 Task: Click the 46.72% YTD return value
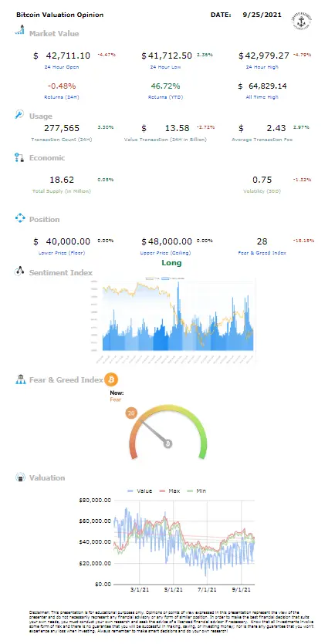[166, 86]
